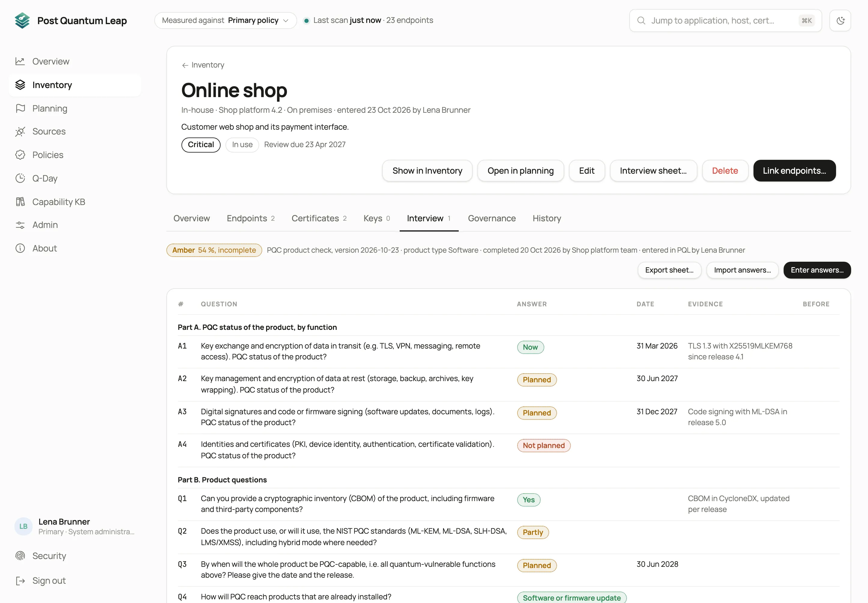
Task: Select the Inventory layers icon in sidebar
Action: [x=20, y=85]
